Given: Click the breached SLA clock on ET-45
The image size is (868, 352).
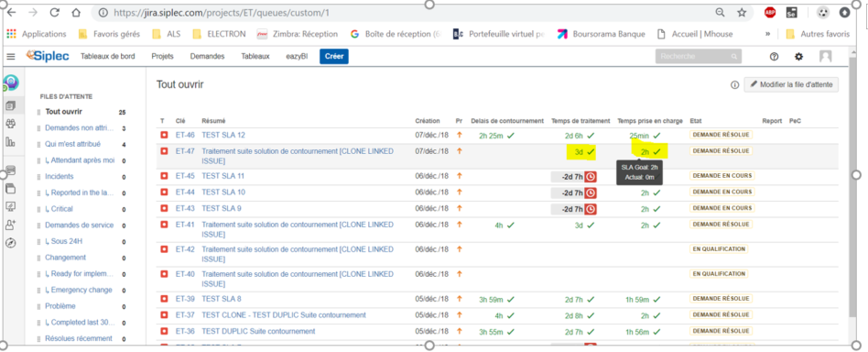Looking at the screenshot, I should 591,176.
